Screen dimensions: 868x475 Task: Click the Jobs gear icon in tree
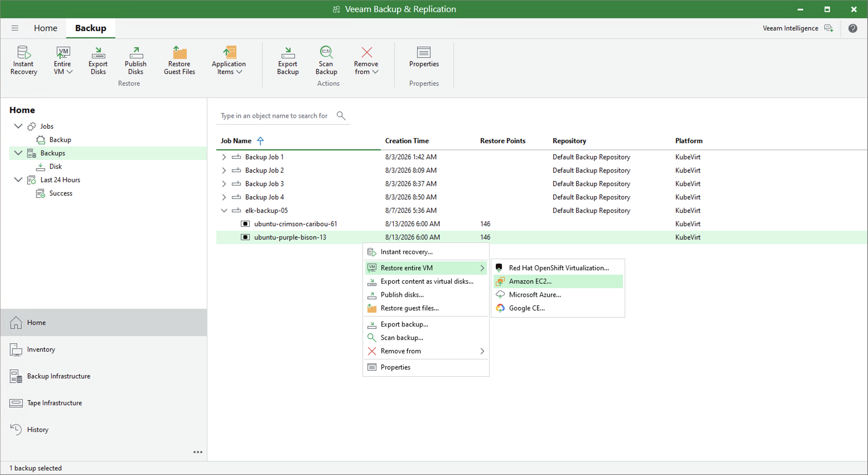[x=31, y=126]
